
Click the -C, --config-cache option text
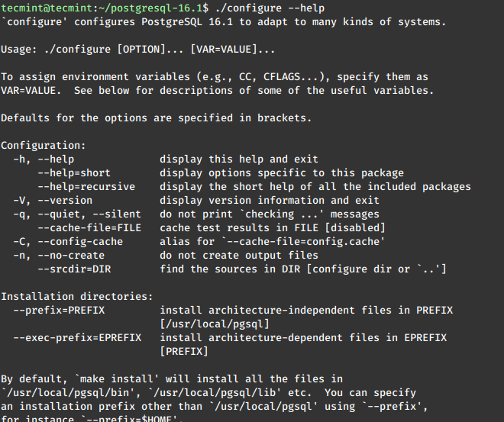(x=68, y=242)
